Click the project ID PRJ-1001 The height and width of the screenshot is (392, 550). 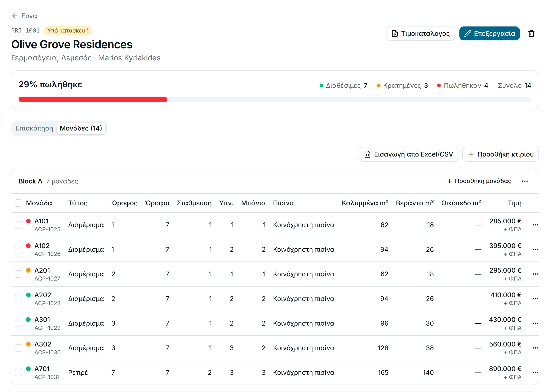point(25,31)
